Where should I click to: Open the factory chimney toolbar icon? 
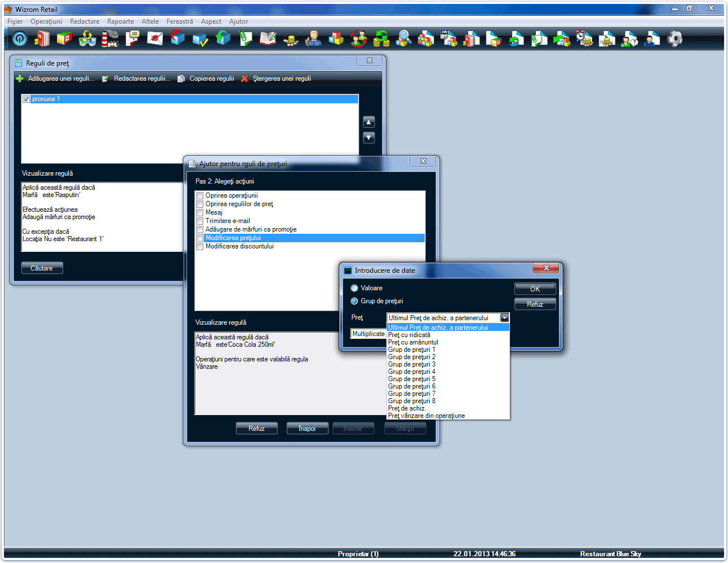110,38
